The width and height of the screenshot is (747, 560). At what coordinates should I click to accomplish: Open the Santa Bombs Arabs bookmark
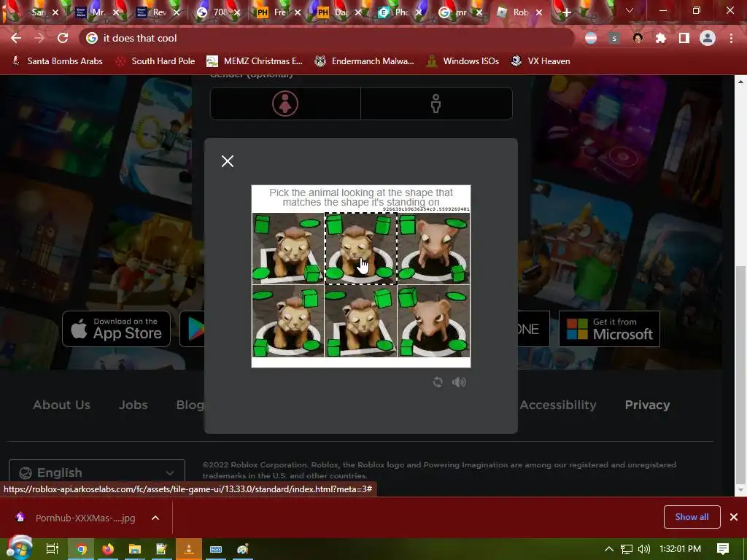point(57,61)
